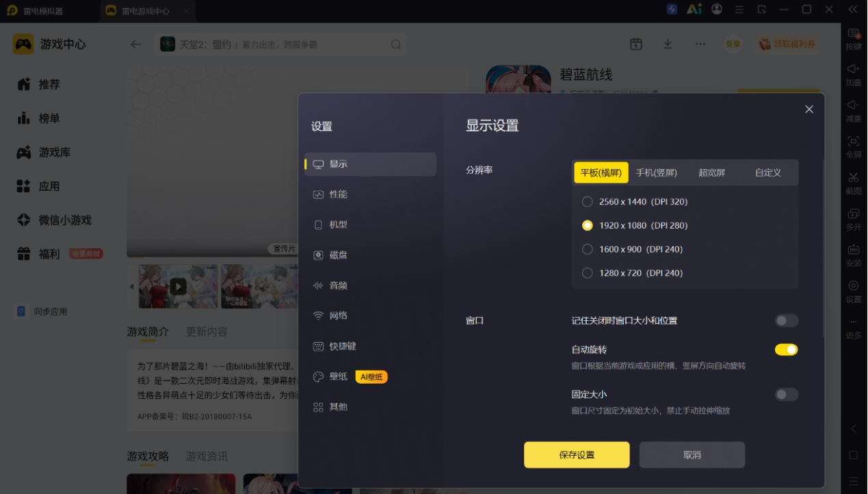Go to 推荐 in game center sidebar

click(49, 84)
